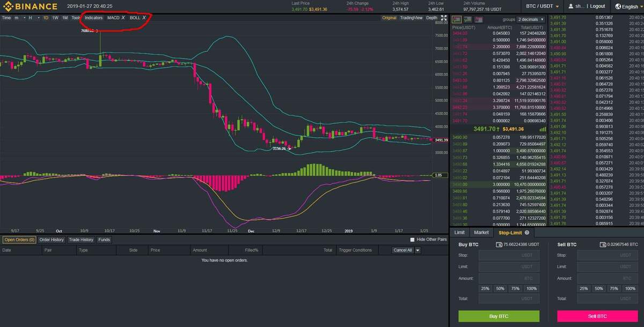The image size is (644, 327).
Task: Open Stop-Limit help question mark
Action: pos(527,233)
